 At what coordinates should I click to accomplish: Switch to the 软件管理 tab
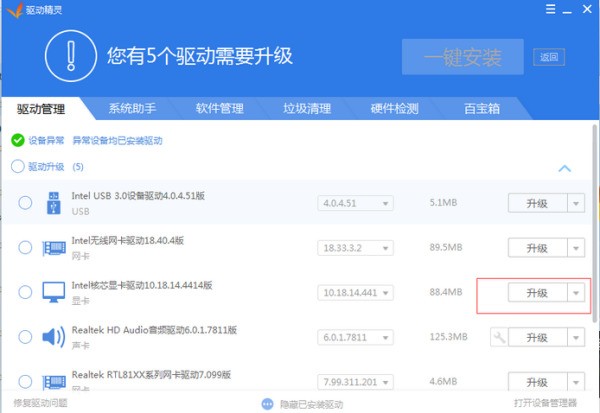(x=220, y=109)
